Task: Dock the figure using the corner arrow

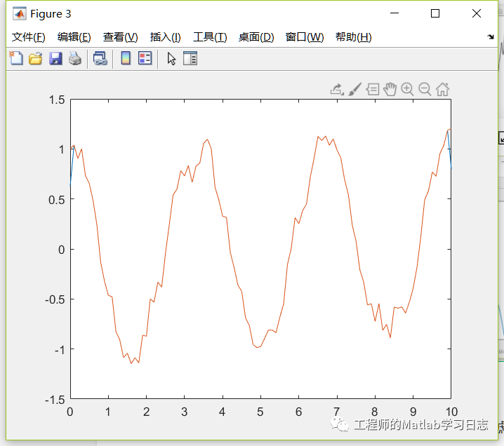Action: click(x=491, y=37)
